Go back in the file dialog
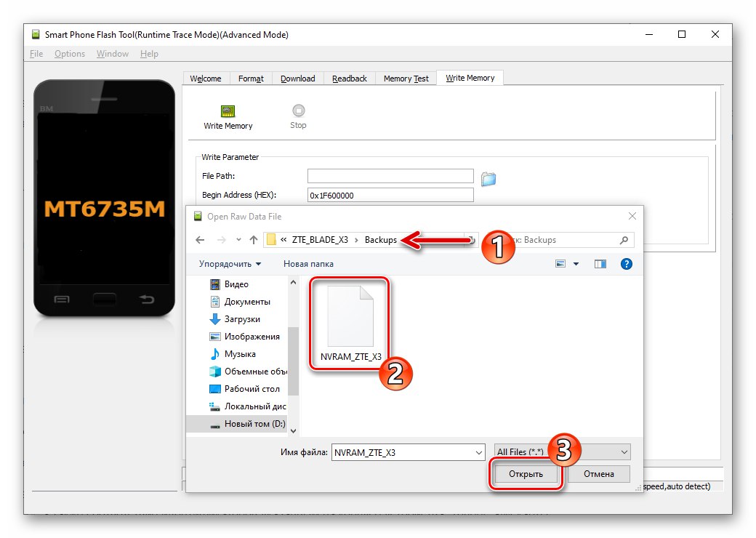756x538 pixels. (x=200, y=240)
